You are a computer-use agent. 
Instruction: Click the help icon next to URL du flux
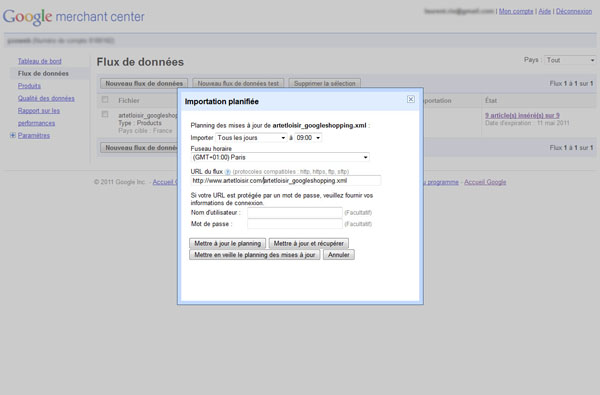coord(228,172)
